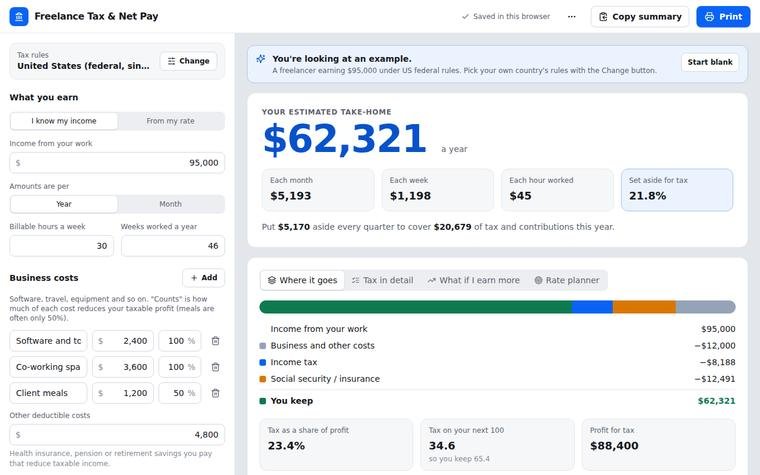The height and width of the screenshot is (475, 760).
Task: Start with a blank calculation
Action: pyautogui.click(x=710, y=62)
